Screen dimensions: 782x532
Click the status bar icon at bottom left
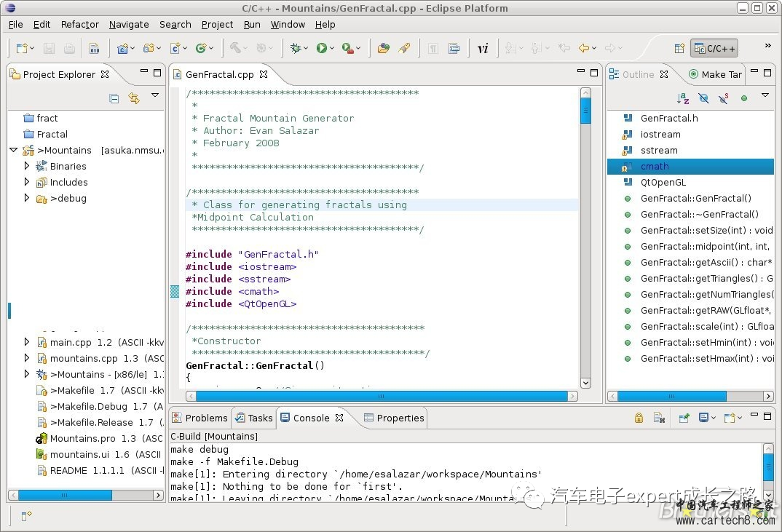coord(26,515)
